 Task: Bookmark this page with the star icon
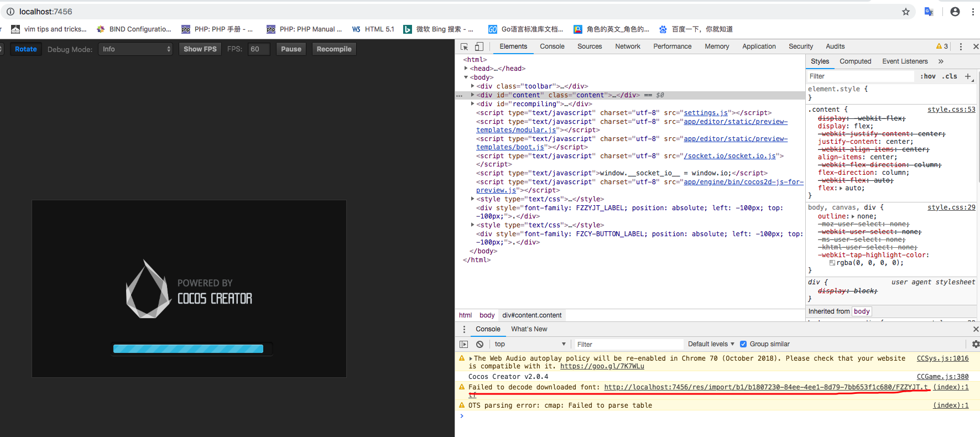pyautogui.click(x=906, y=12)
